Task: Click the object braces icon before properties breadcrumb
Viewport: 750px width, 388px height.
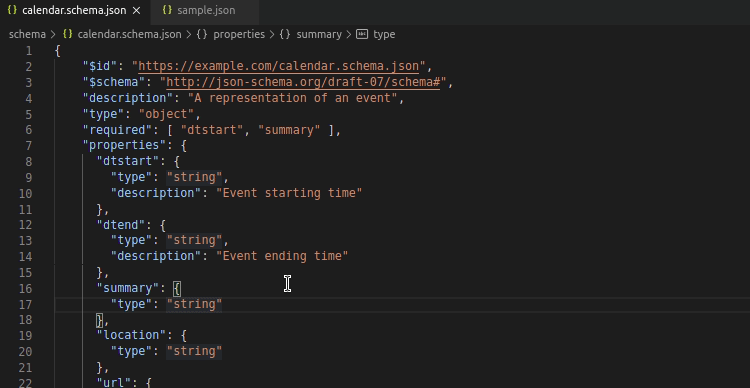Action: (x=202, y=34)
